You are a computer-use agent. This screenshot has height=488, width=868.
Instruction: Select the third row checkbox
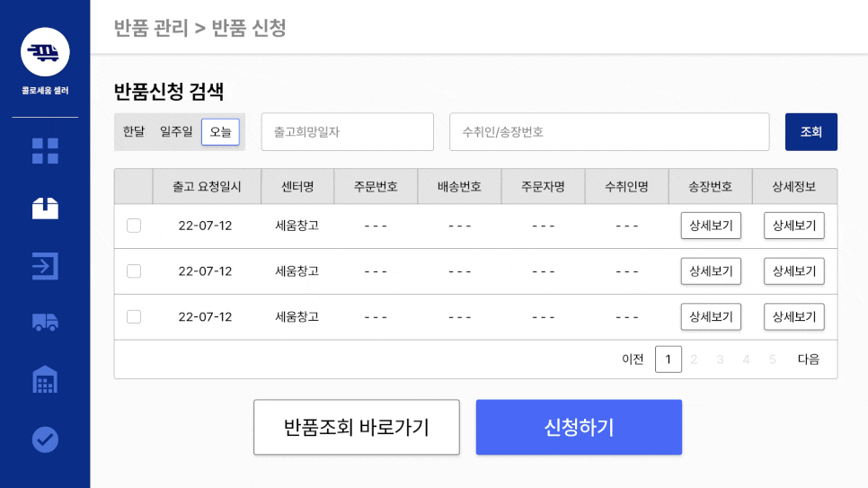(x=133, y=317)
